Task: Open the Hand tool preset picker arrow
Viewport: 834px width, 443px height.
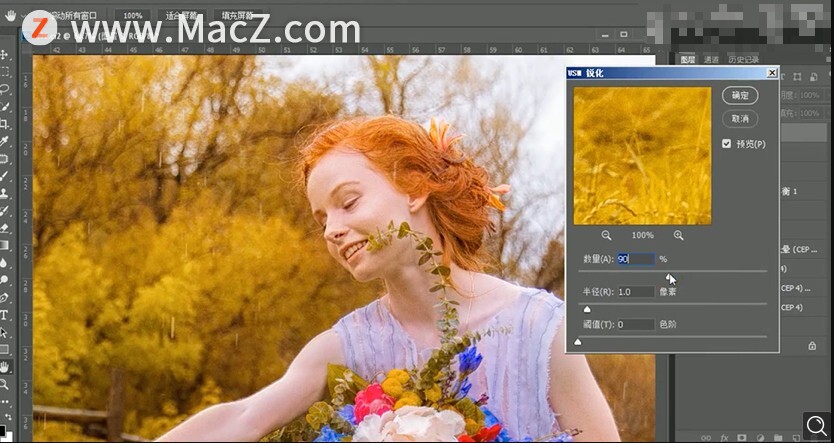Action: click(23, 16)
